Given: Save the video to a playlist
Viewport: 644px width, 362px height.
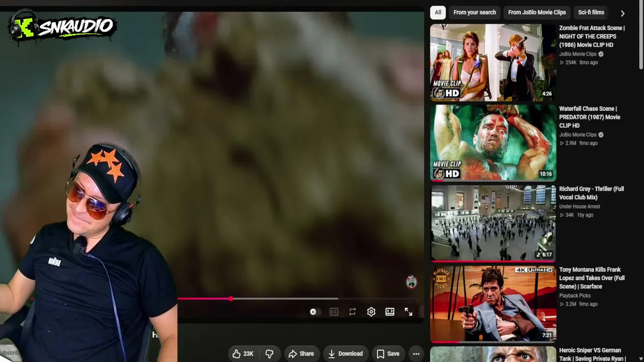Looking at the screenshot, I should pos(388,353).
